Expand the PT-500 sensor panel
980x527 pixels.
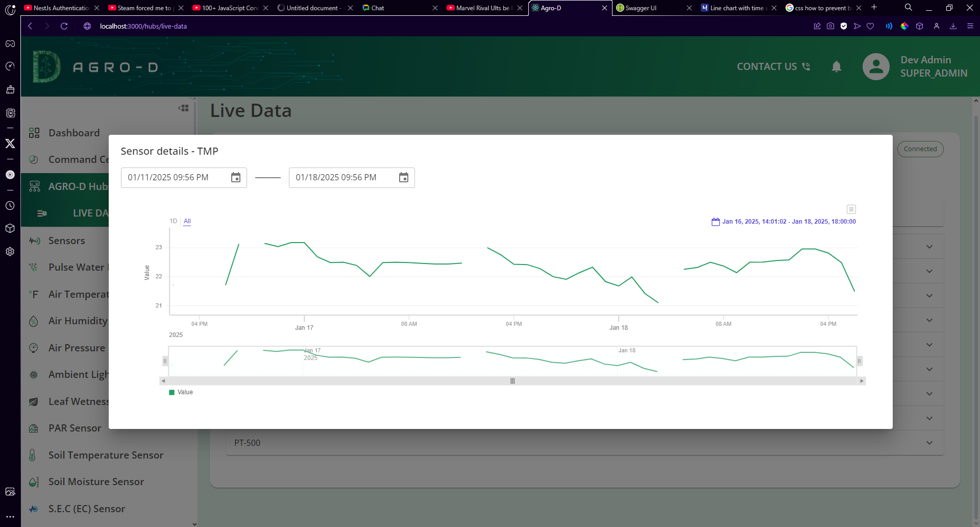coord(929,443)
